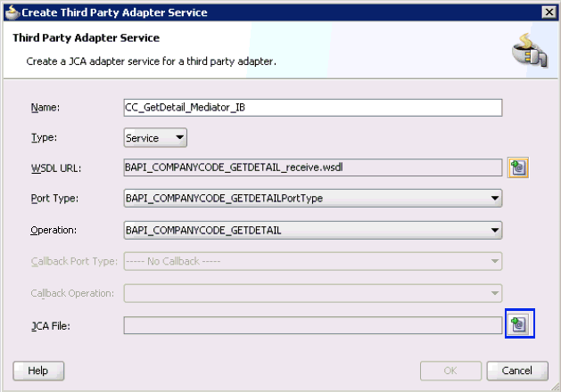Confirm the dialog with OK
561x392 pixels.
pos(450,371)
